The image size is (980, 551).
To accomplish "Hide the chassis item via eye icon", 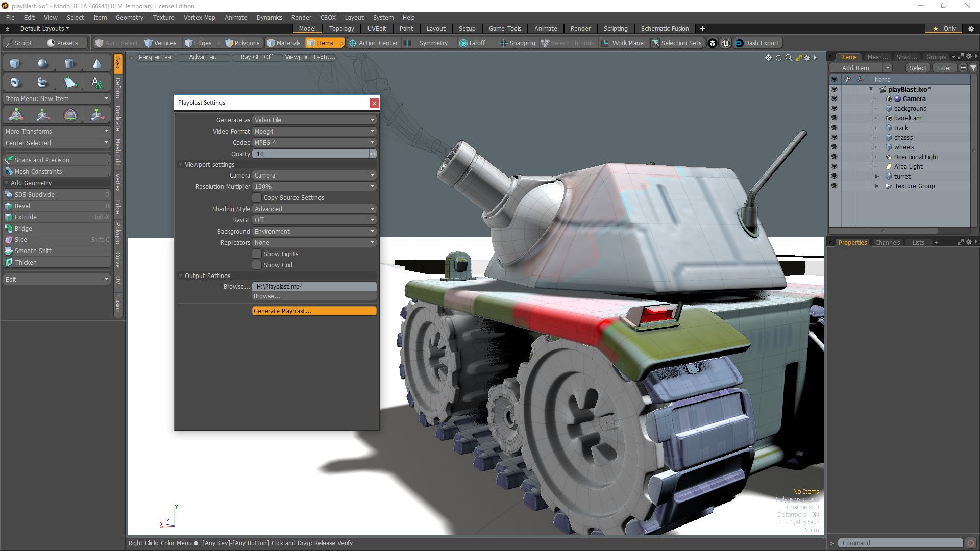I will pos(834,138).
